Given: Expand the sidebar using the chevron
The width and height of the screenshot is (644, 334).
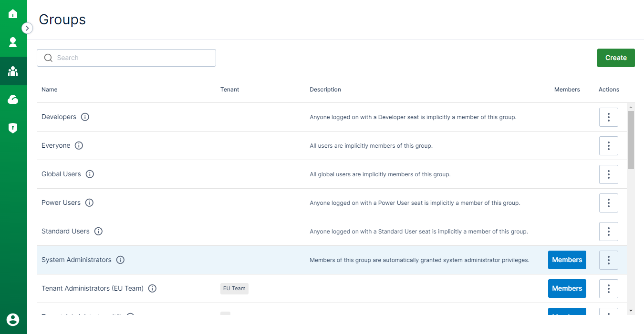Looking at the screenshot, I should pyautogui.click(x=27, y=28).
